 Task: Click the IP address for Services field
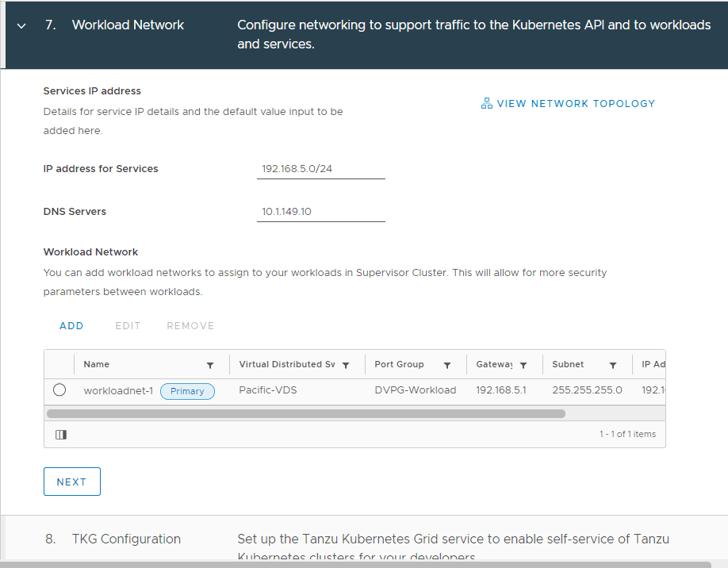pyautogui.click(x=320, y=168)
